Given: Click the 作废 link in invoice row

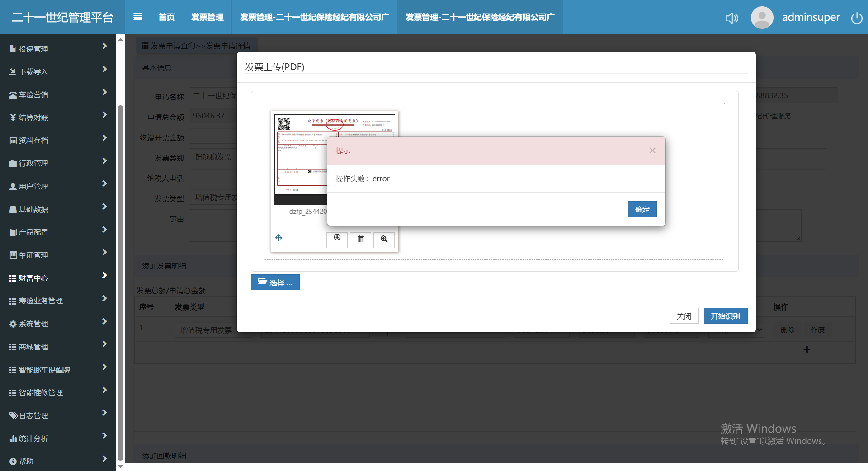Looking at the screenshot, I should pos(817,330).
